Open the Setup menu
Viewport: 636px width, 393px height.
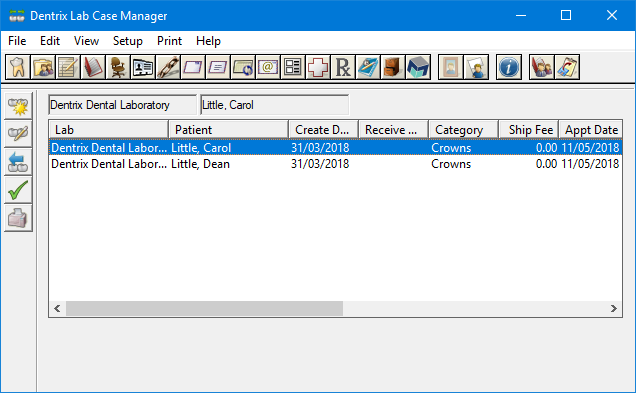coord(128,41)
